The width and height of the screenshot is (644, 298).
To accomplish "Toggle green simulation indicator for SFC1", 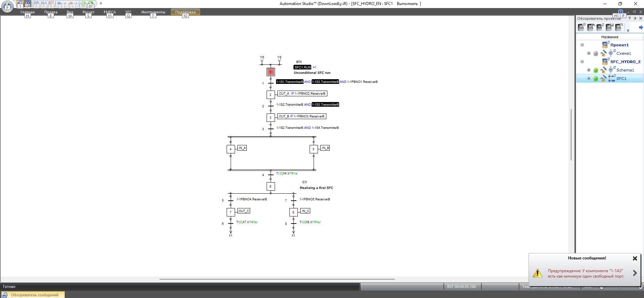I will tap(596, 79).
